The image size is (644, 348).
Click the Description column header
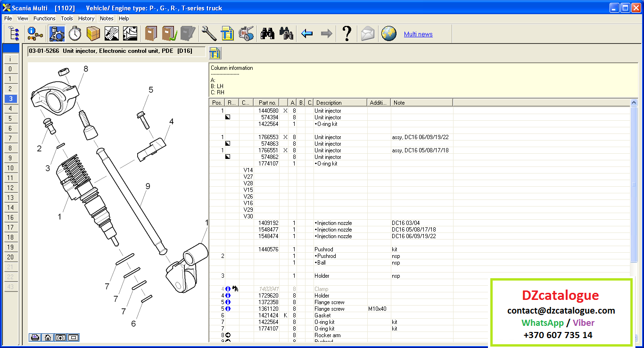pyautogui.click(x=340, y=102)
